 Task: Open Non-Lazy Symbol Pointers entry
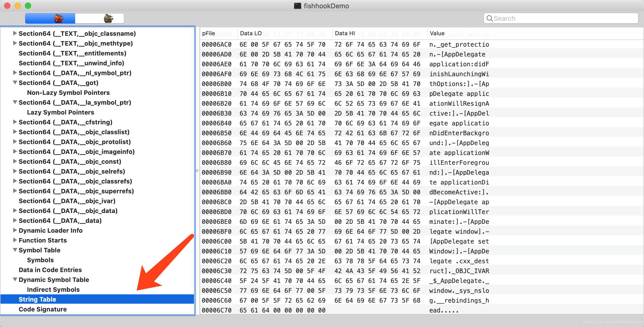[68, 93]
